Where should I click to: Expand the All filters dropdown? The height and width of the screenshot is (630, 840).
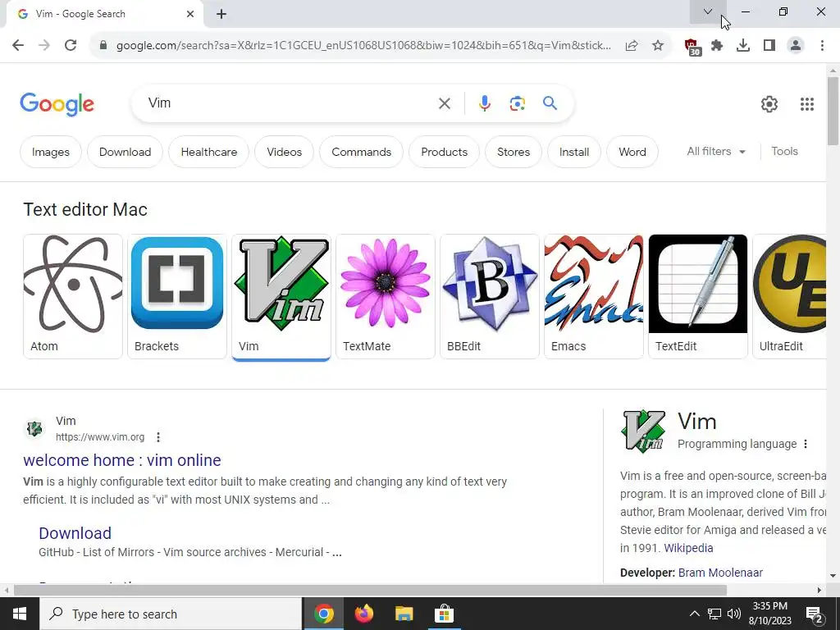click(x=716, y=152)
